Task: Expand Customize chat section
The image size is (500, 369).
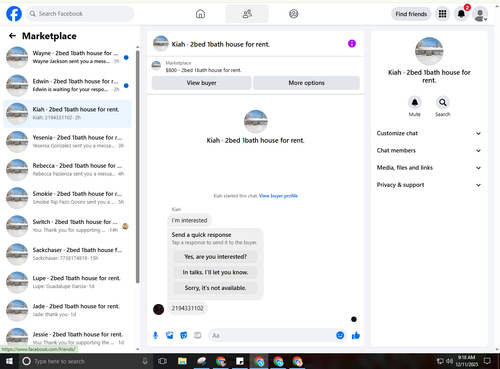Action: click(x=429, y=133)
